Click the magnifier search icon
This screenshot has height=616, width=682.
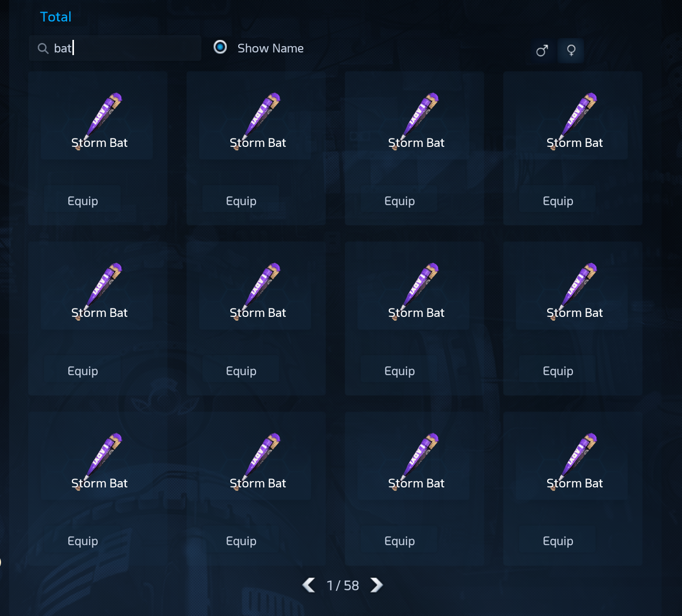tap(43, 49)
